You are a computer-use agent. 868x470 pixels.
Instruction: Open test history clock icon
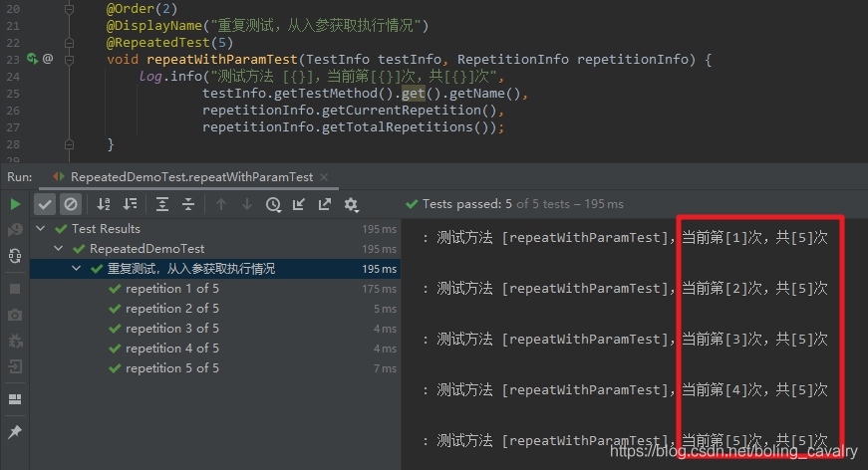(273, 204)
